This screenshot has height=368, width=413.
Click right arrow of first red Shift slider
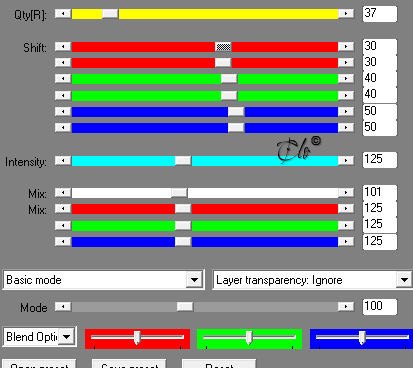coord(346,47)
